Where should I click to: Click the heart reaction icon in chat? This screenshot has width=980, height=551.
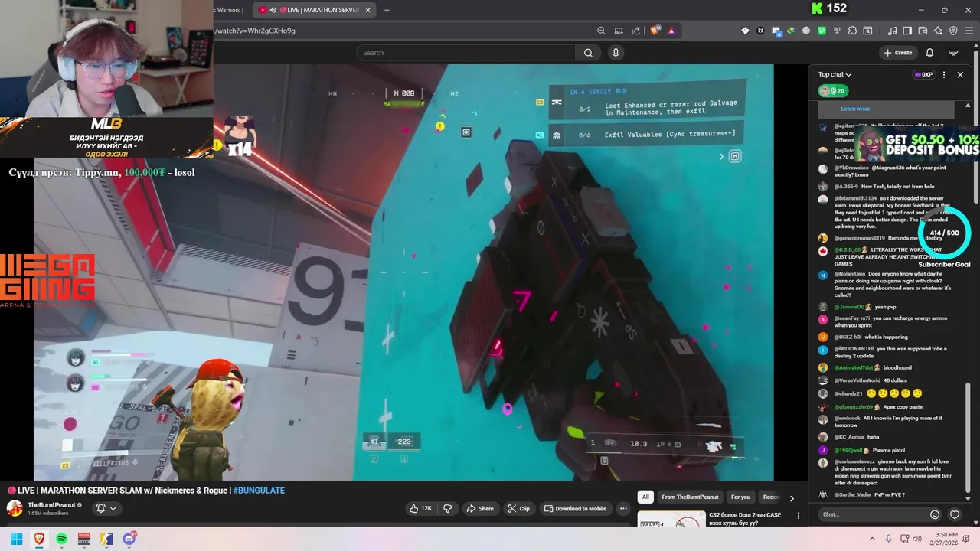(x=955, y=514)
